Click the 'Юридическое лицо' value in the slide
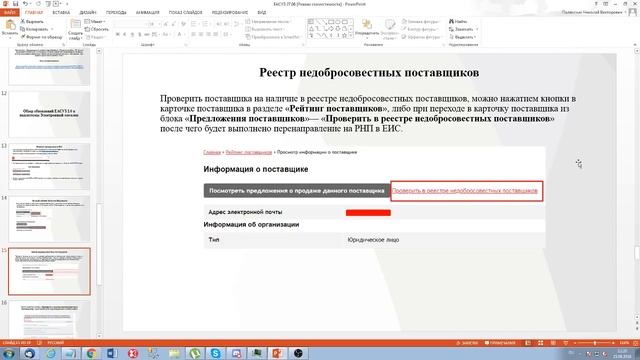The image size is (640, 360). (373, 240)
